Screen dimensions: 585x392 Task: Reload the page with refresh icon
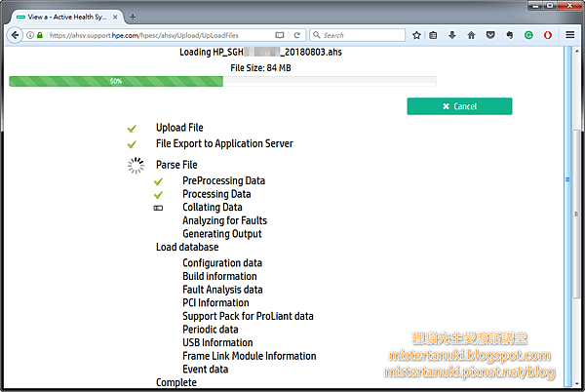(297, 35)
